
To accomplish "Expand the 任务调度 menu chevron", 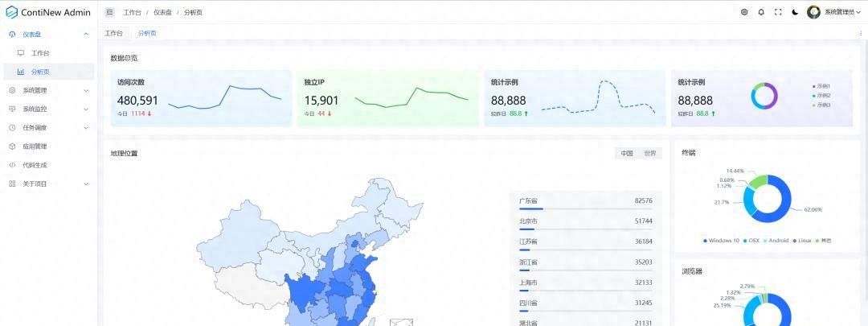I will (x=86, y=127).
